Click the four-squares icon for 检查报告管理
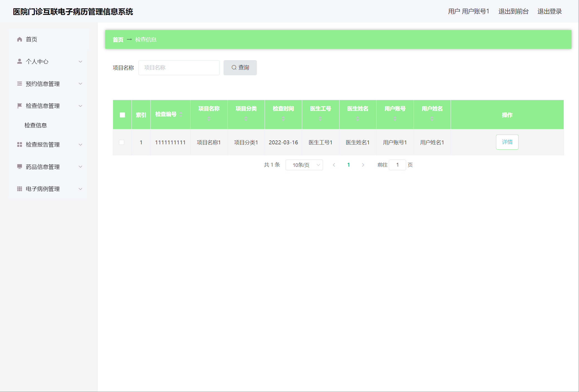Screen dimensions: 579x392 tap(19, 144)
